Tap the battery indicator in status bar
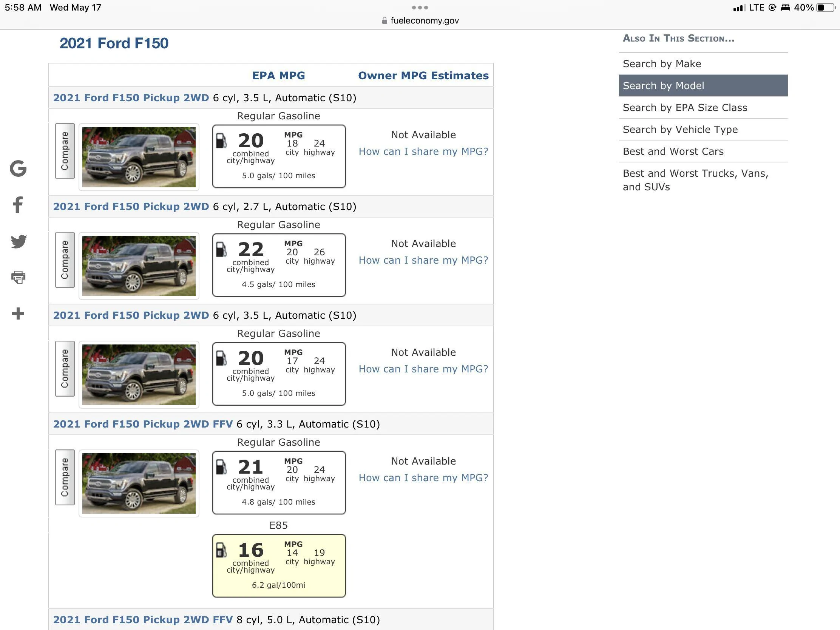This screenshot has height=630, width=840. [825, 8]
